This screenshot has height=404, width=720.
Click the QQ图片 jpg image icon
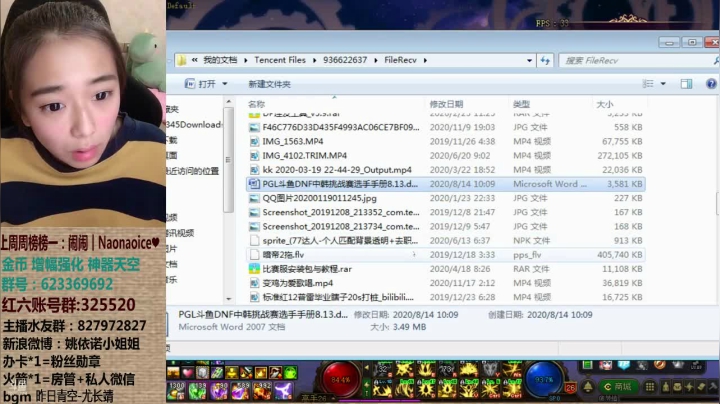tap(254, 198)
